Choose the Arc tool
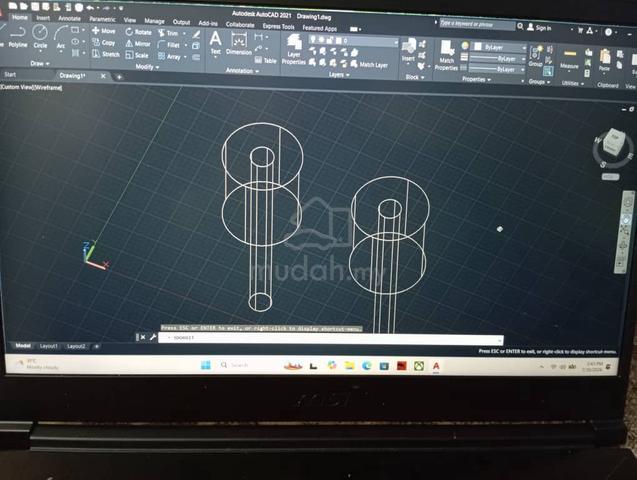 click(x=61, y=37)
